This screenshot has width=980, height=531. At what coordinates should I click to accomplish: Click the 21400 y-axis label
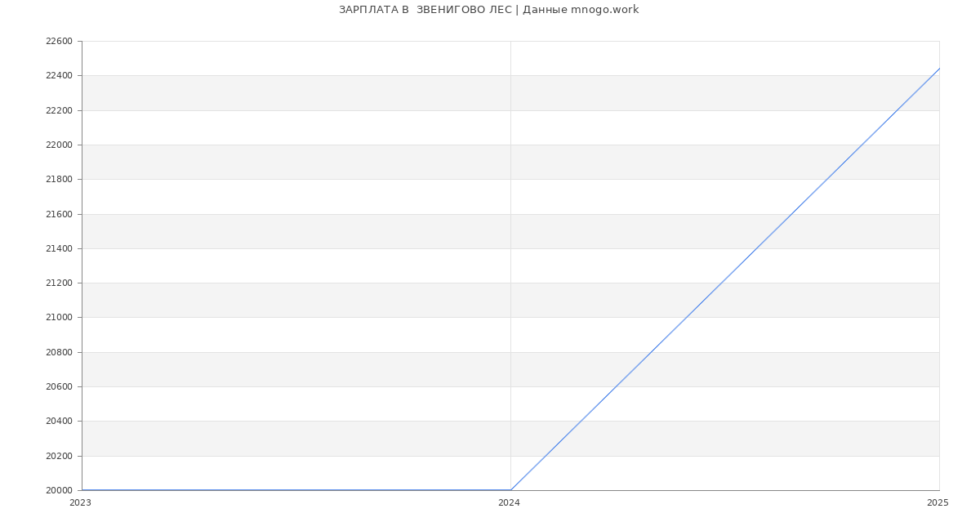coord(59,249)
